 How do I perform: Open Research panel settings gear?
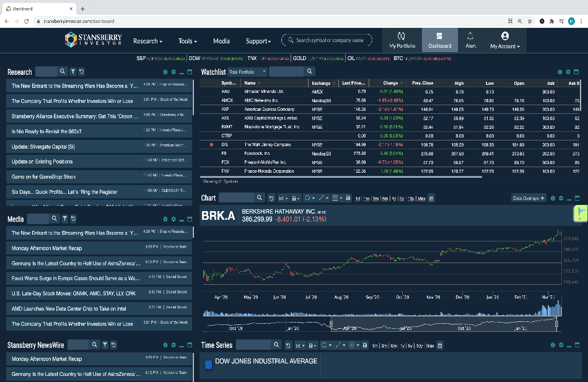click(173, 72)
